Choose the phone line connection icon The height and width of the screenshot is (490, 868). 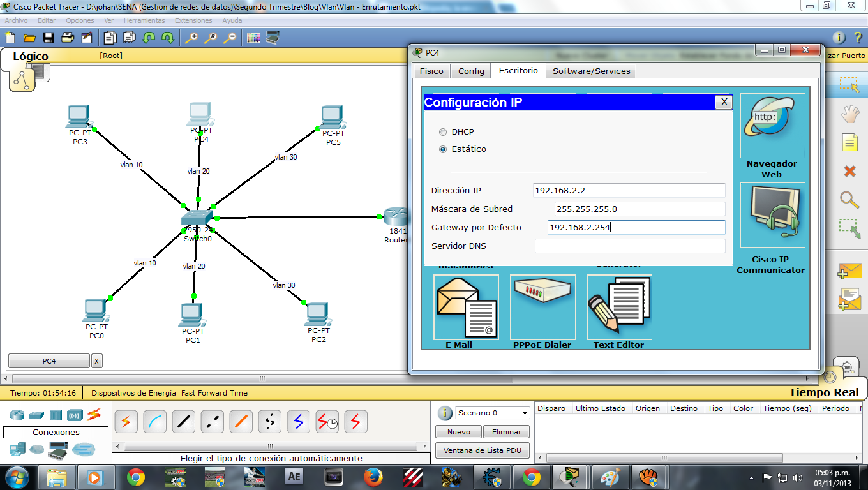pos(269,421)
